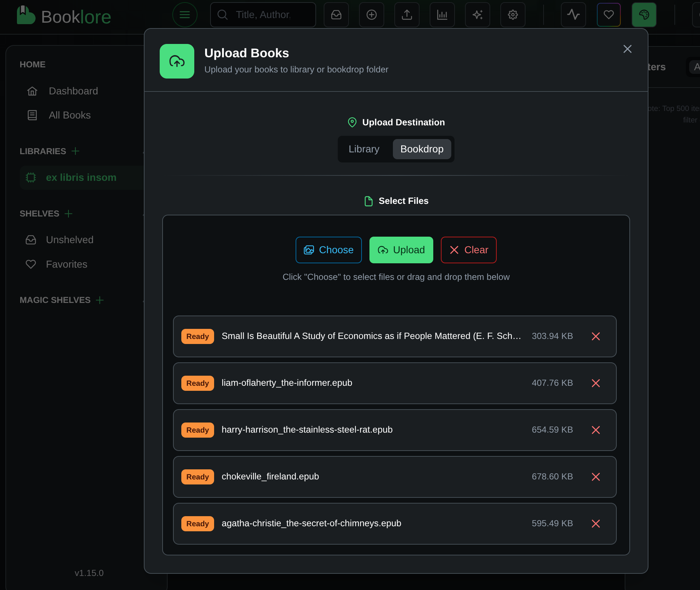The width and height of the screenshot is (700, 590).
Task: Clear all selected files
Action: [x=468, y=250]
